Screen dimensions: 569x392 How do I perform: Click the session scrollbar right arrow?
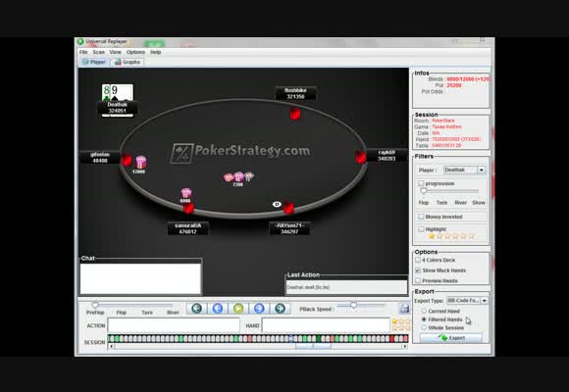coord(404,346)
